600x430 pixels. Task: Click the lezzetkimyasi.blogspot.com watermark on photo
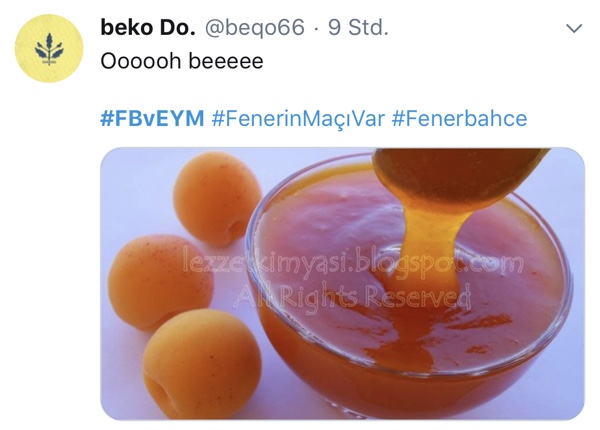click(x=352, y=262)
